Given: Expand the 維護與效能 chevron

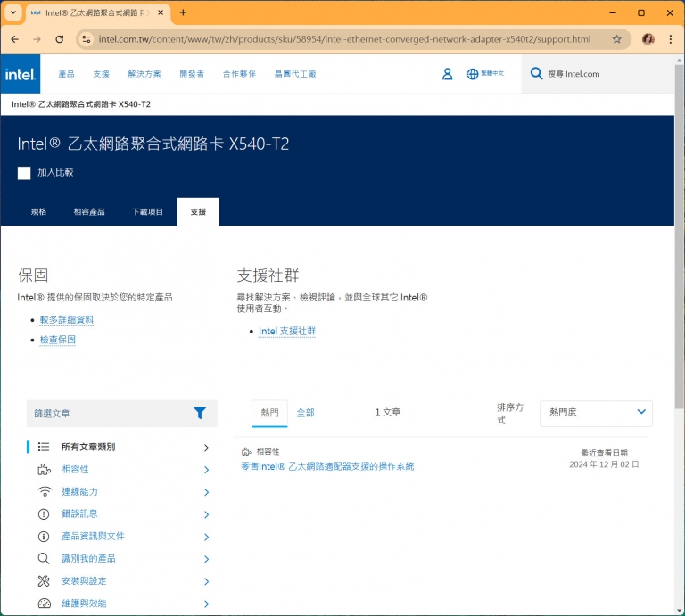Looking at the screenshot, I should [x=206, y=604].
